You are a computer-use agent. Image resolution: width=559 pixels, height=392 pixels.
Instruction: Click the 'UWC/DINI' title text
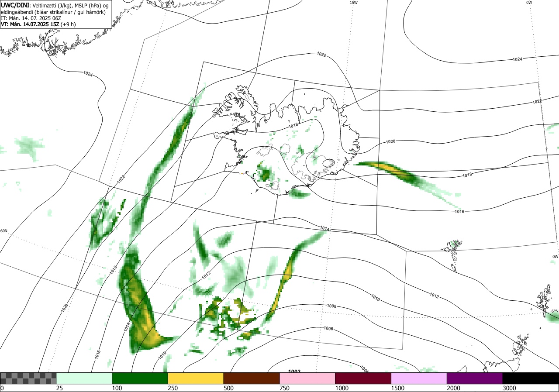click(x=15, y=5)
